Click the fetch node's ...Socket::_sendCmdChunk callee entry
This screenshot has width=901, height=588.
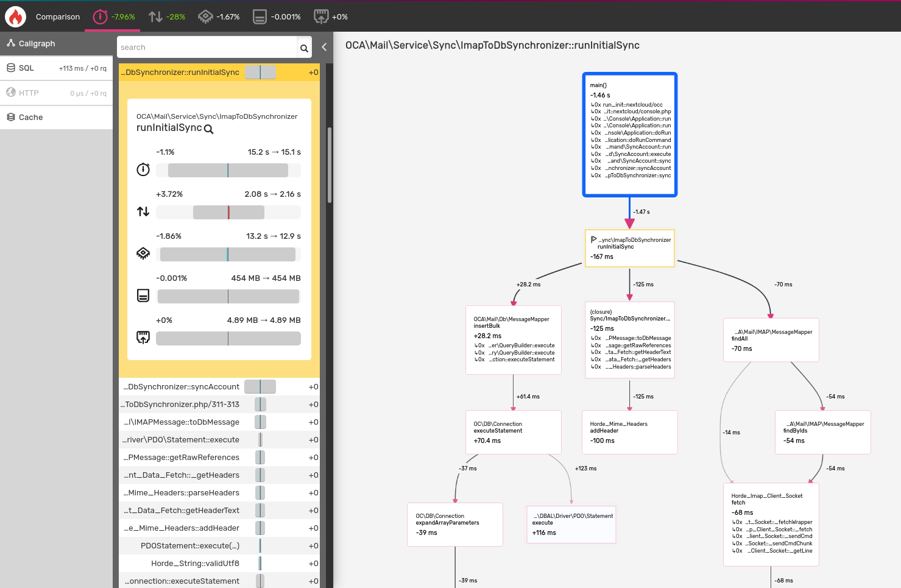[x=772, y=544]
